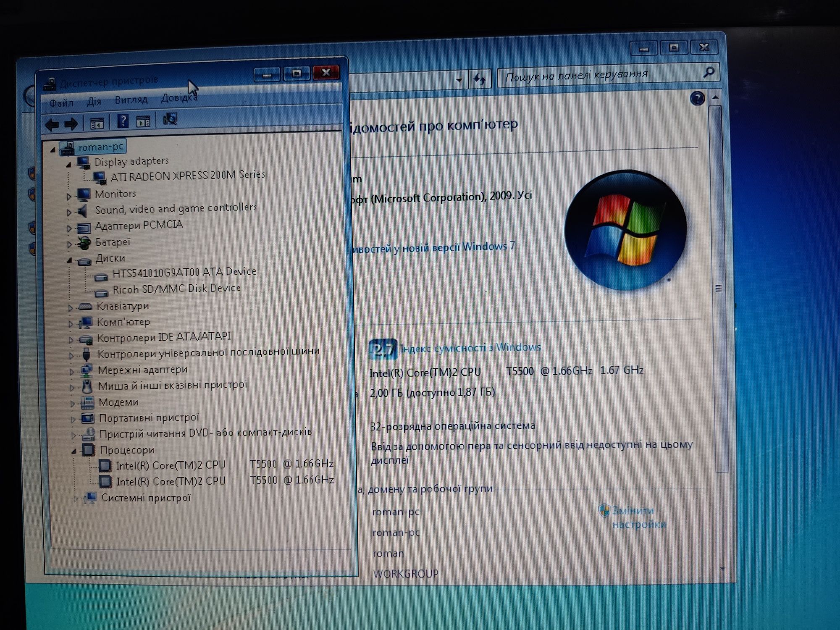The image size is (840, 630).
Task: Minimize the Device Manager window
Action: pyautogui.click(x=267, y=76)
